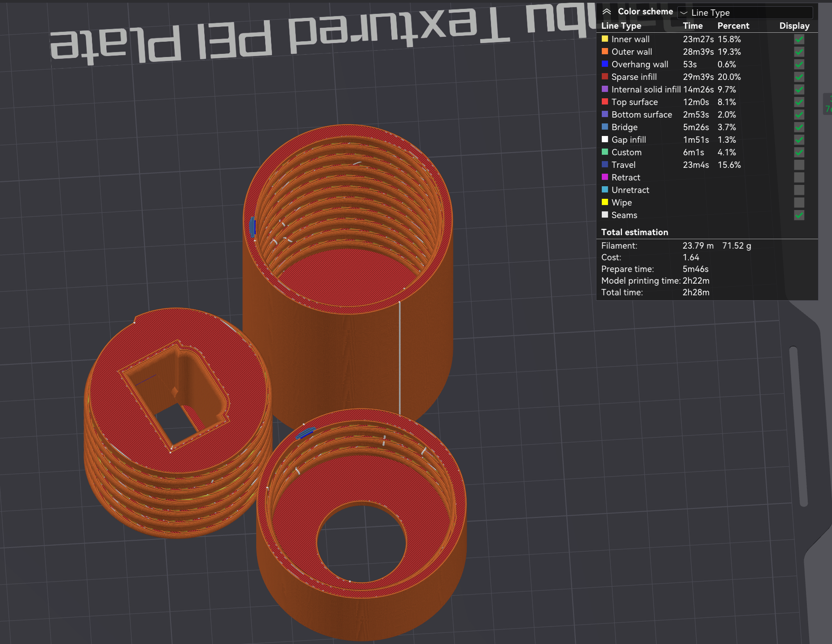Click the Overhang wall blue swatch
The height and width of the screenshot is (644, 832).
click(605, 64)
